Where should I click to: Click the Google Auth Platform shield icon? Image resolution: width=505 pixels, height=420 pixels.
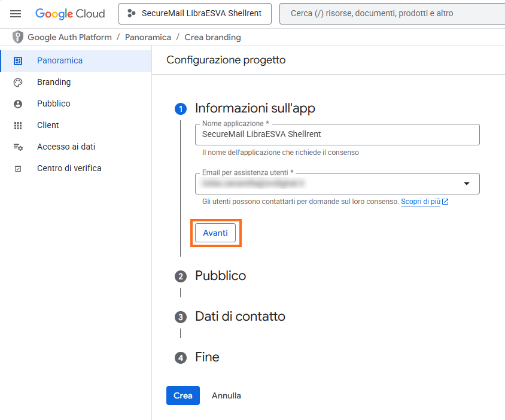18,37
